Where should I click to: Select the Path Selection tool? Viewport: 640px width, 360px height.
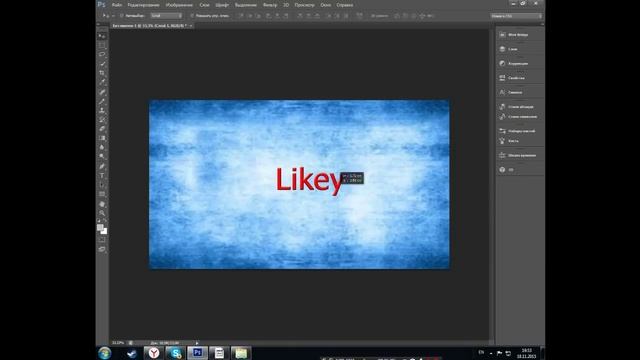point(102,185)
